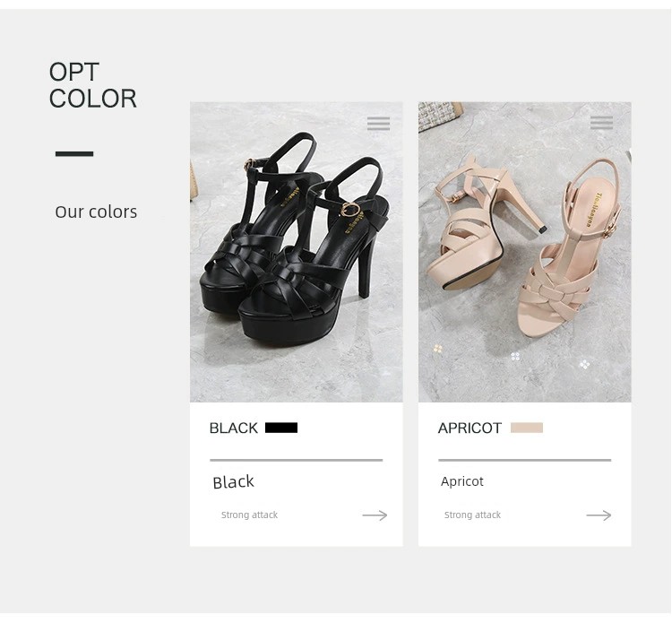Click "Strong attack" text under Apricot
672x623 pixels.
point(472,515)
